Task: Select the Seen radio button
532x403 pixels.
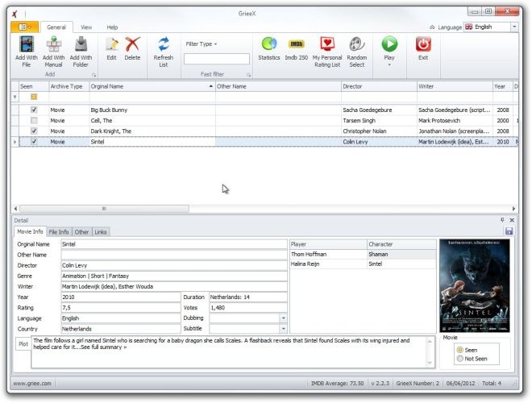Action: pyautogui.click(x=460, y=350)
